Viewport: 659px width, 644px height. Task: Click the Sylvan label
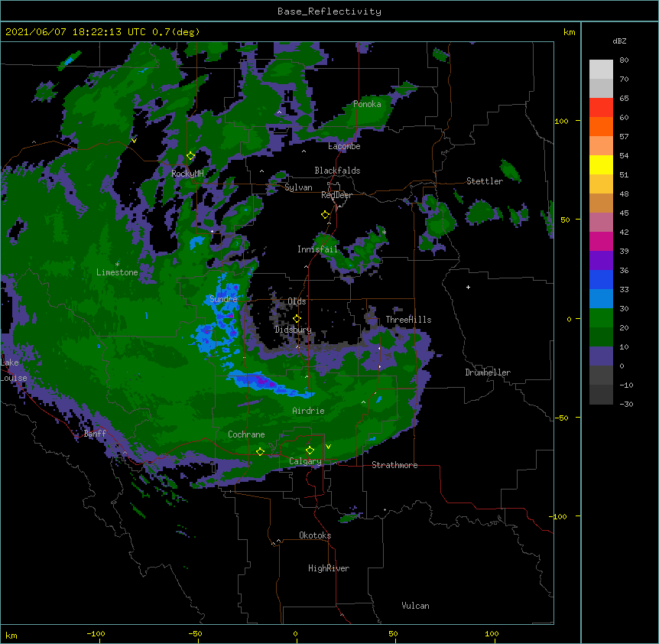298,187
